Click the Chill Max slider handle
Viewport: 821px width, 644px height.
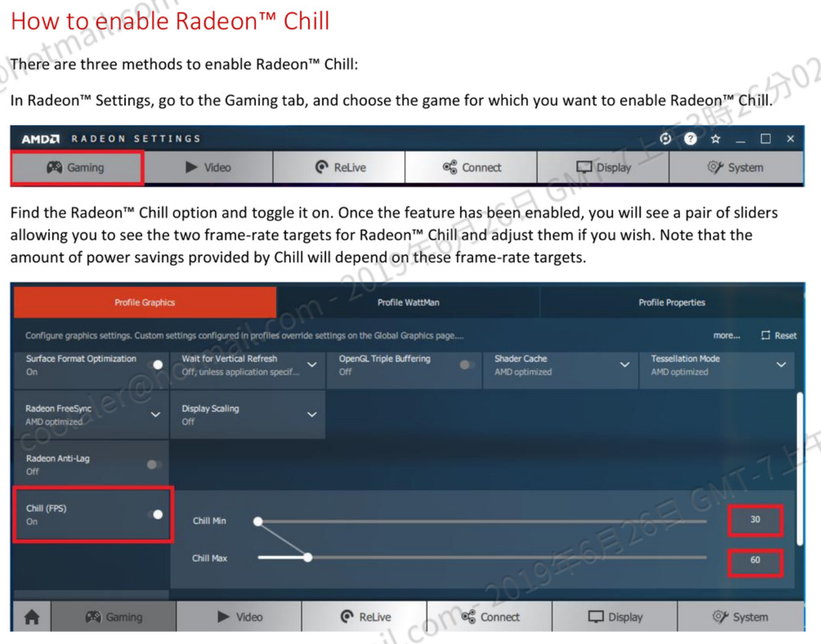click(308, 557)
